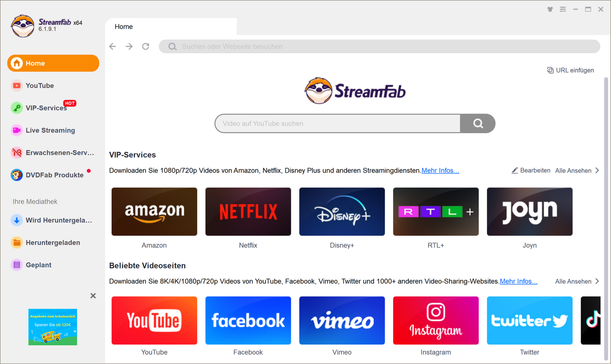Open the Vimeo video site tile

pos(342,320)
